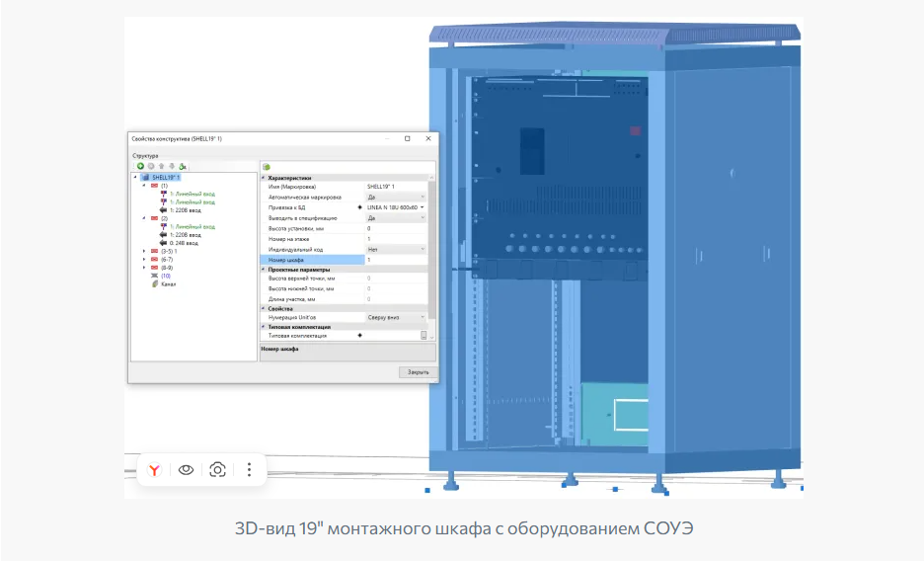Open the three-dot more options menu
The height and width of the screenshot is (561, 924).
point(250,469)
